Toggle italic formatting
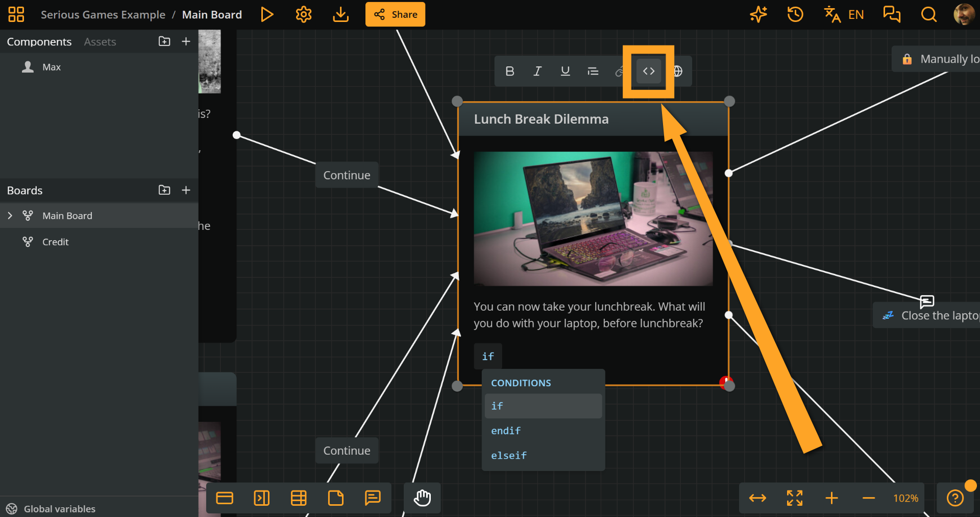Screen dimensions: 980x517 pos(537,71)
